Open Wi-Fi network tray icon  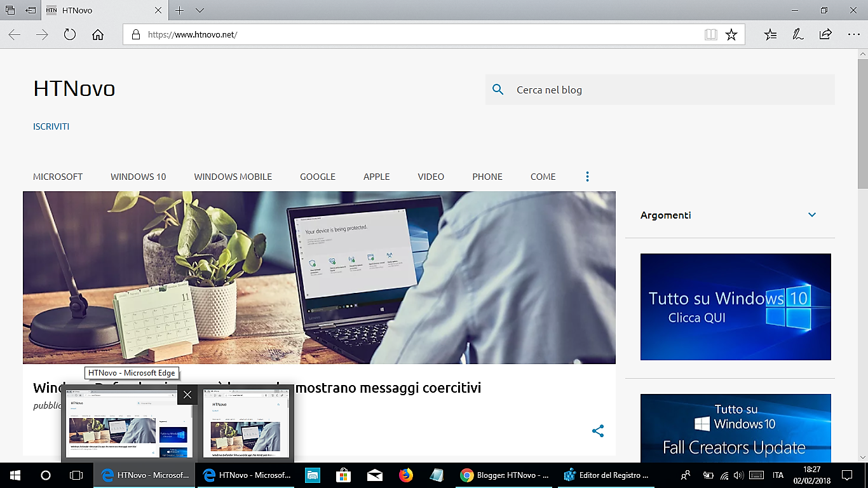724,475
